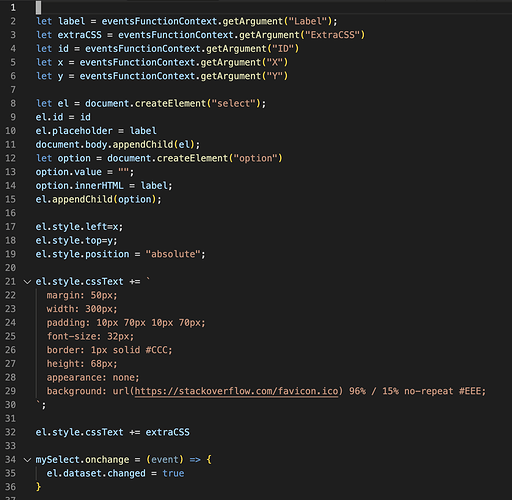Click line number 1 in the gutter
This screenshot has width=512, height=500.
pos(13,8)
